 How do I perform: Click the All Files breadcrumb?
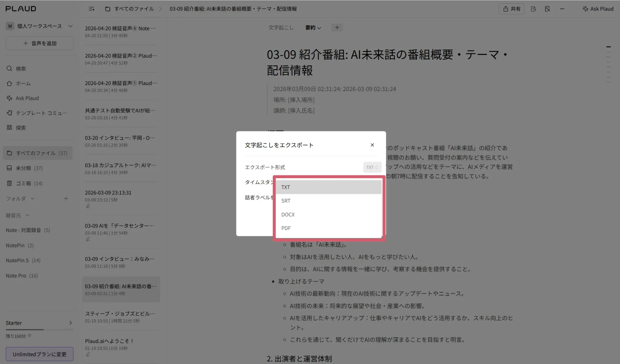pos(134,9)
